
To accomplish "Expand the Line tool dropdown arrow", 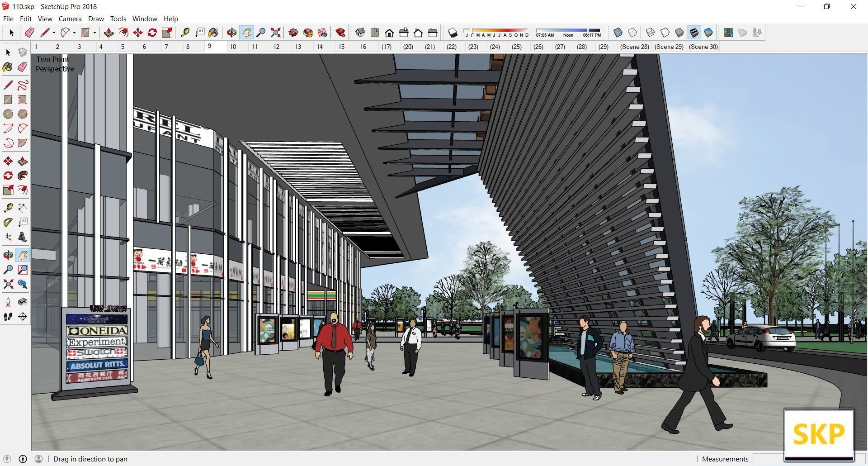I will point(54,33).
